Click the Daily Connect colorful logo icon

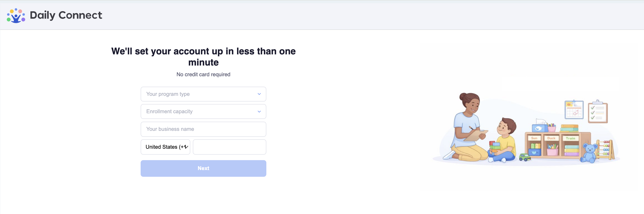tap(16, 15)
